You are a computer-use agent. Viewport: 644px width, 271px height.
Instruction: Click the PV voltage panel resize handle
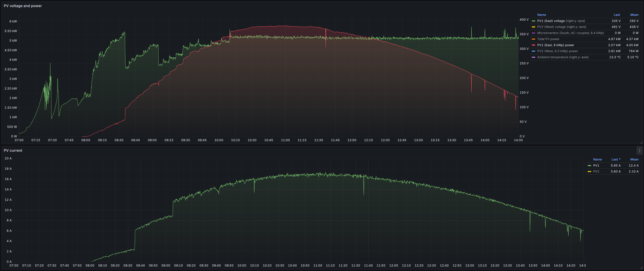[x=642, y=142]
